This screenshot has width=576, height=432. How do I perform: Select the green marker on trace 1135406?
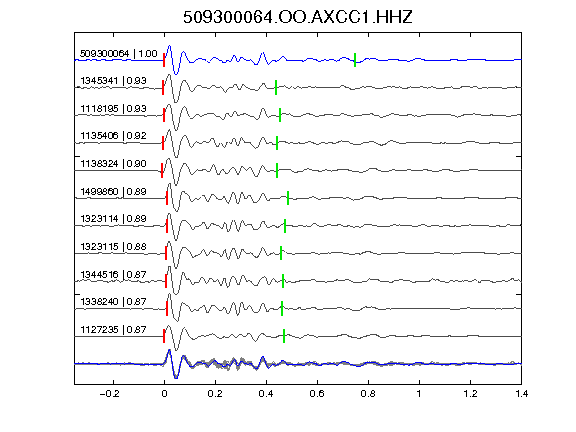click(x=277, y=143)
